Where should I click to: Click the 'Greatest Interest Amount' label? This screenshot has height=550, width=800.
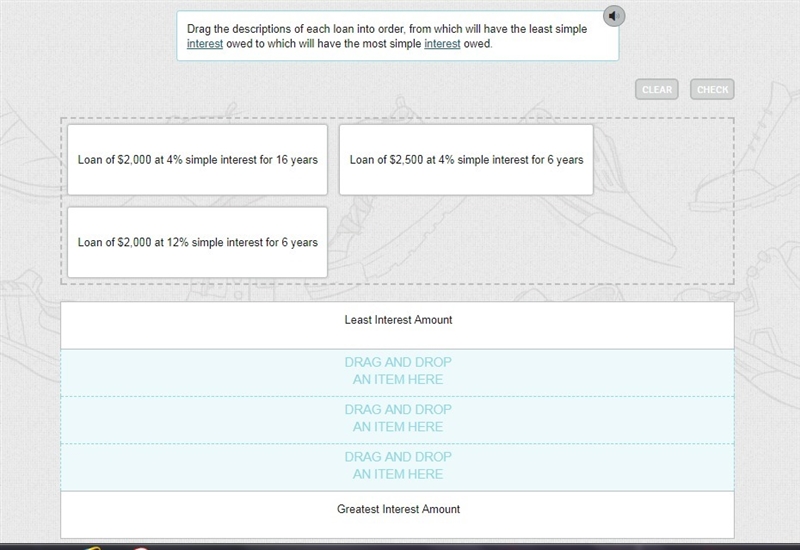point(398,509)
